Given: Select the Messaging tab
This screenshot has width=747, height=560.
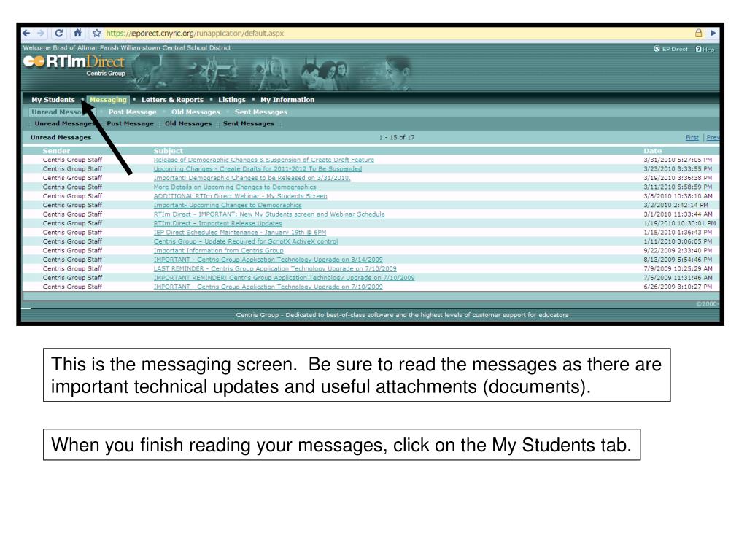Looking at the screenshot, I should (108, 99).
